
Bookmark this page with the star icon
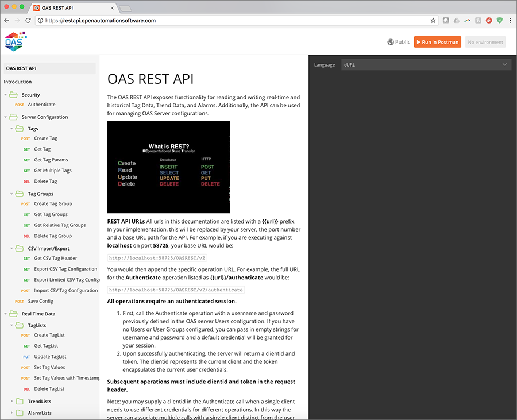433,20
